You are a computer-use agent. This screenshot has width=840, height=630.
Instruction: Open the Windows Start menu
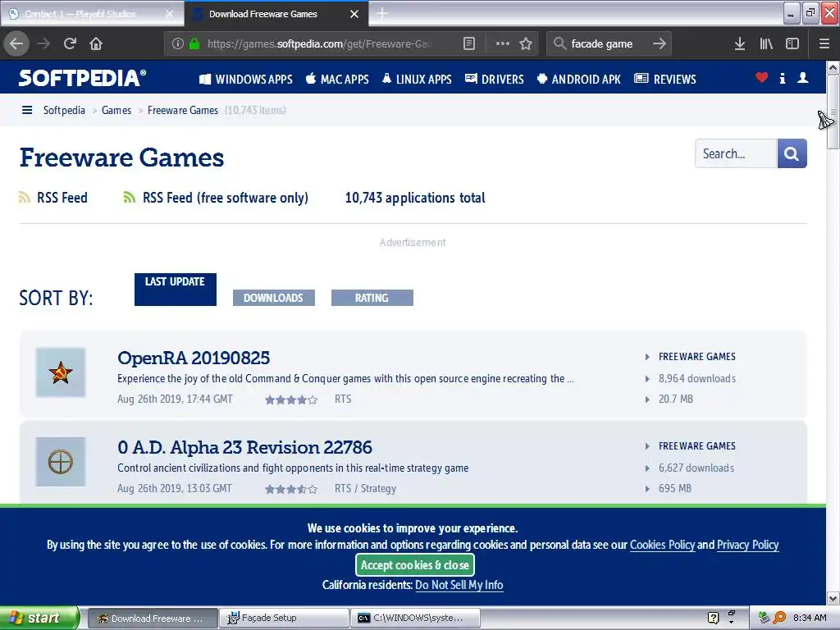[x=39, y=618]
